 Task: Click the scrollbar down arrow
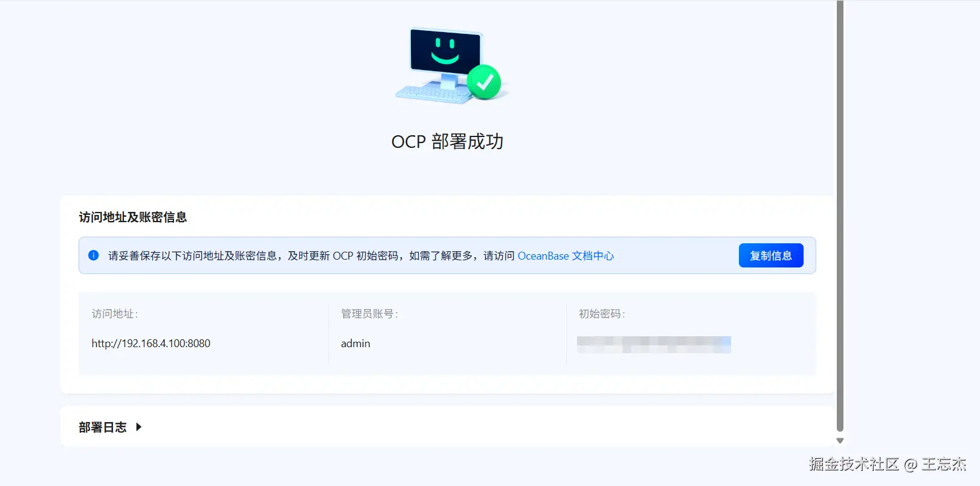click(x=840, y=441)
